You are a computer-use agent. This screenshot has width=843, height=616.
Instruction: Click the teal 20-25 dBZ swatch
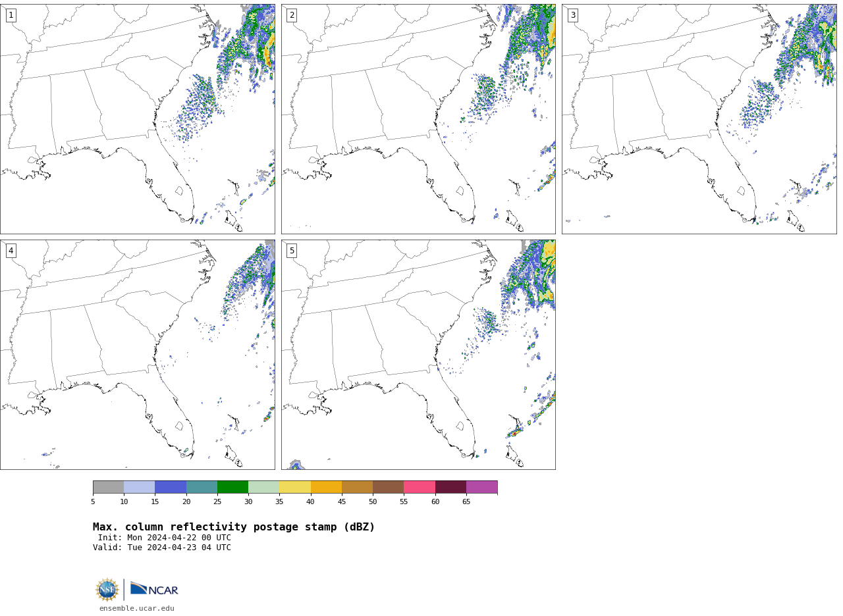tap(202, 487)
